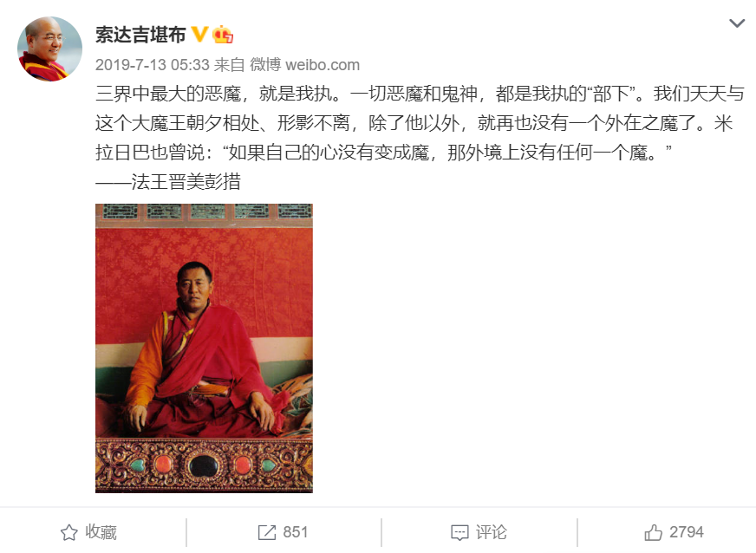Open the 2019-7-13 05:33 timestamp link
The image size is (756, 553).
pyautogui.click(x=152, y=65)
